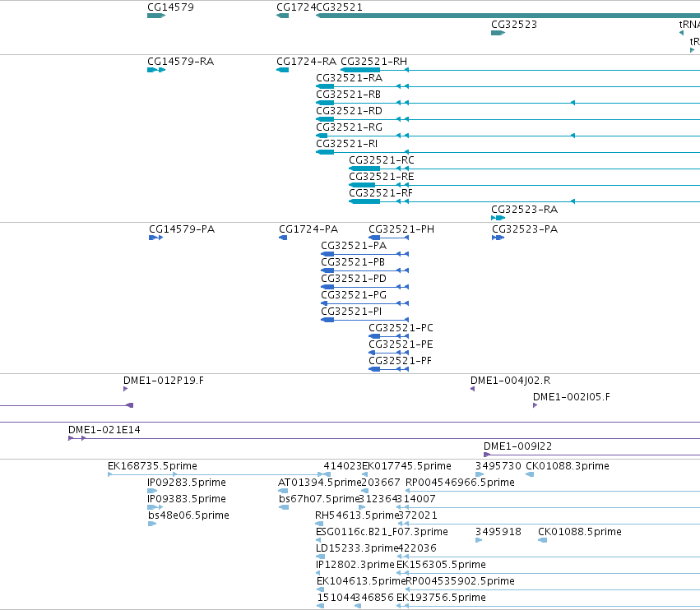Screen dimensions: 700x610
Task: Open transcript CG32523-RA label
Action: (x=525, y=210)
